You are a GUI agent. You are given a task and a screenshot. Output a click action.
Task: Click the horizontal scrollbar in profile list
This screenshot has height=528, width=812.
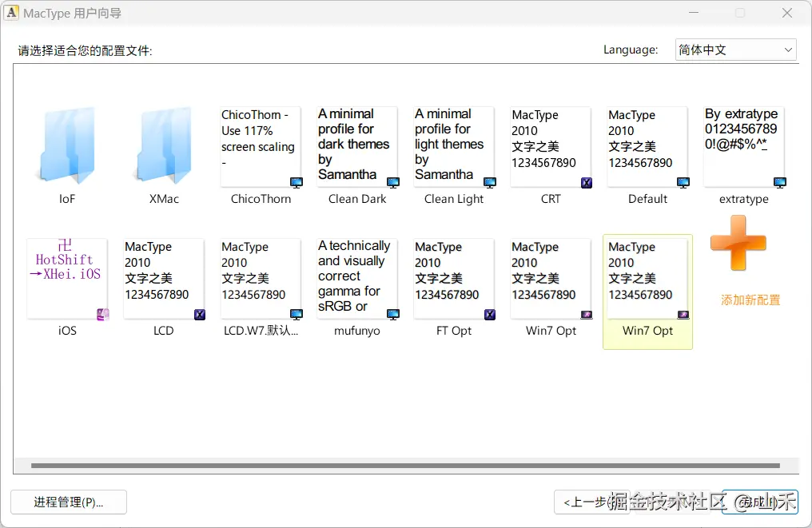pyautogui.click(x=405, y=466)
